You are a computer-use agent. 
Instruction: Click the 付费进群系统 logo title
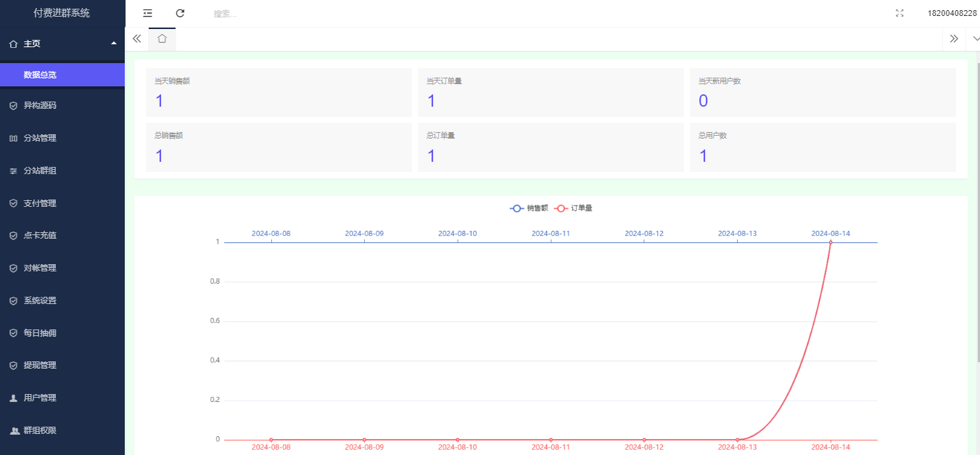tap(62, 13)
